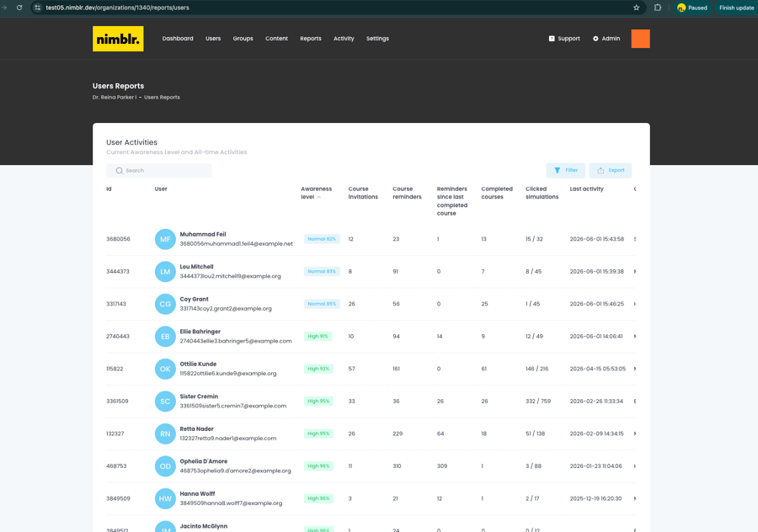Click the Admin gear icon
Viewport: 758px width, 532px height.
tap(595, 39)
